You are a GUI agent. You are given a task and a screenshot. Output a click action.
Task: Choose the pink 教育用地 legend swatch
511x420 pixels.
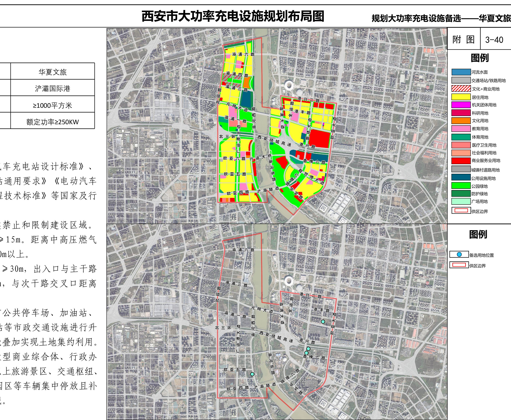[x=461, y=128]
